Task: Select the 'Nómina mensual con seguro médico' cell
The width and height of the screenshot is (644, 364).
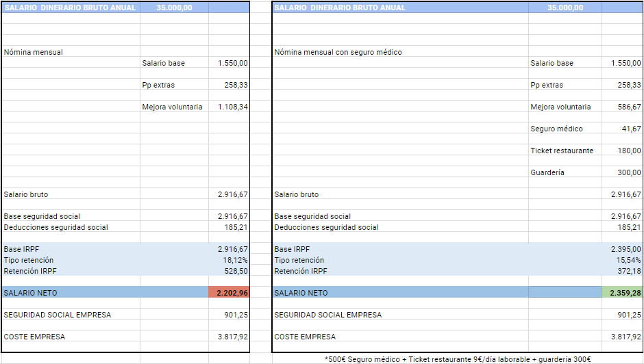Action: coord(338,52)
